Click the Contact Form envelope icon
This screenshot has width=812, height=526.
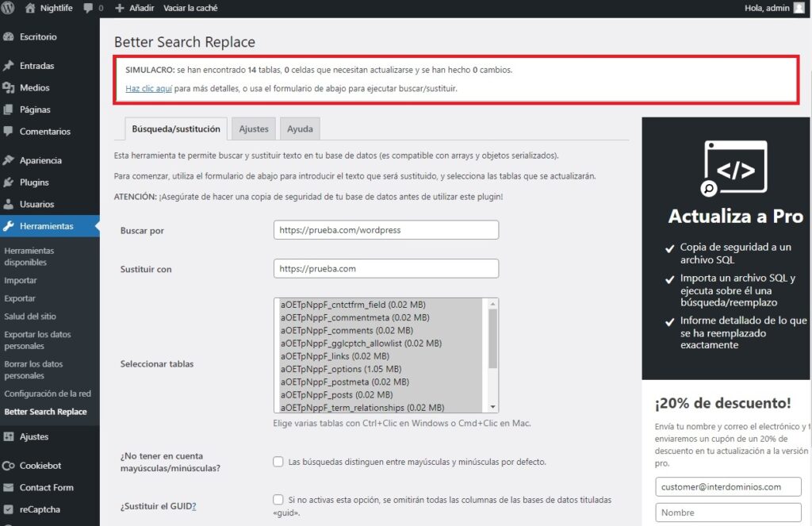(8, 487)
